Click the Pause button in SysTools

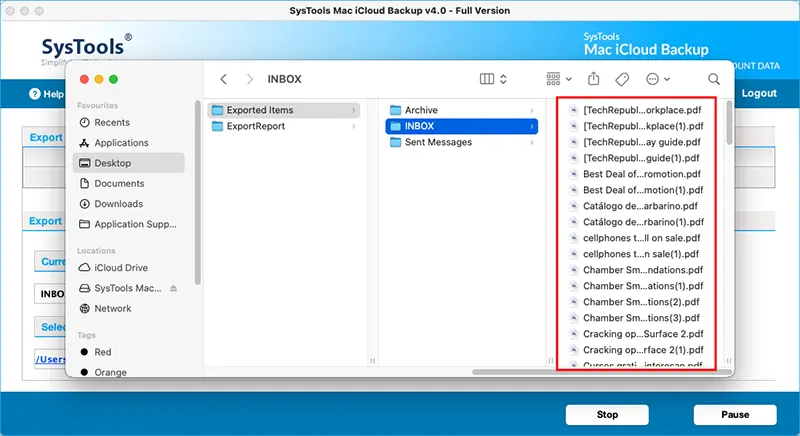(735, 415)
